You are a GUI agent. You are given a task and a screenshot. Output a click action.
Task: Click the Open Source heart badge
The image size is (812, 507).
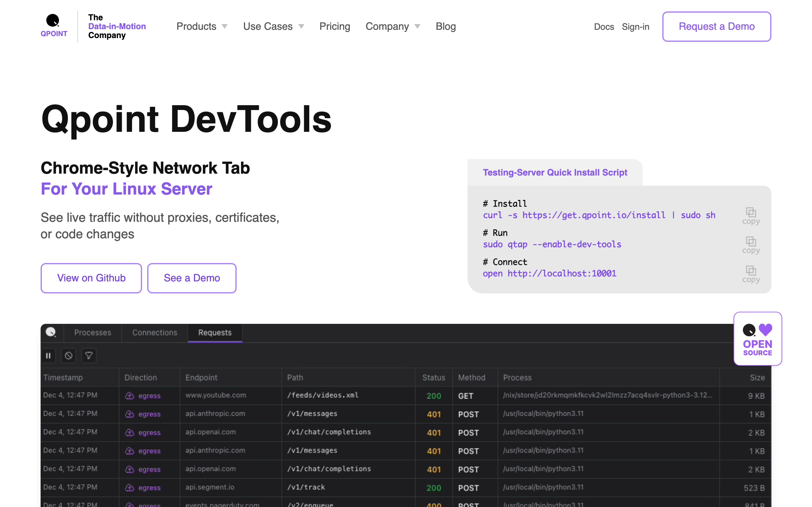[x=757, y=338]
